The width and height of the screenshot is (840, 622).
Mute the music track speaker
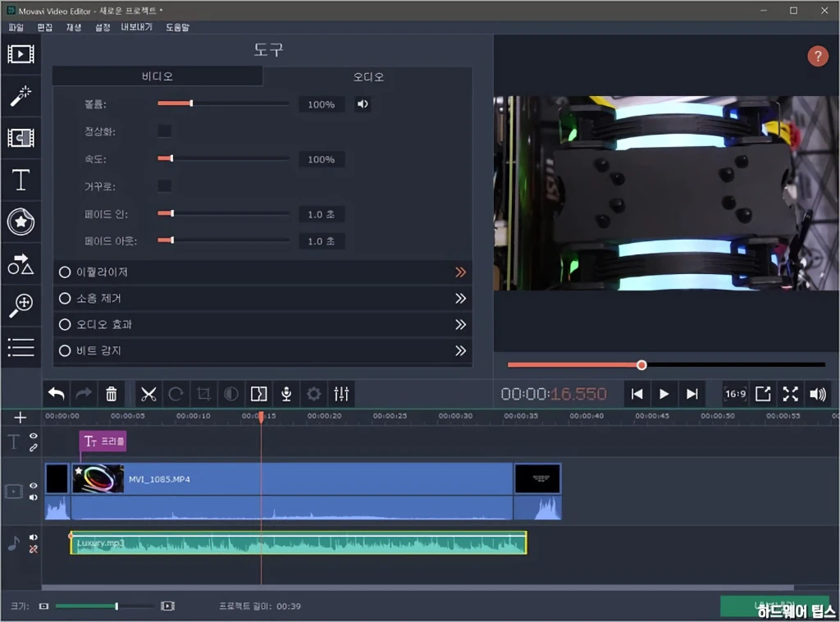click(x=33, y=537)
